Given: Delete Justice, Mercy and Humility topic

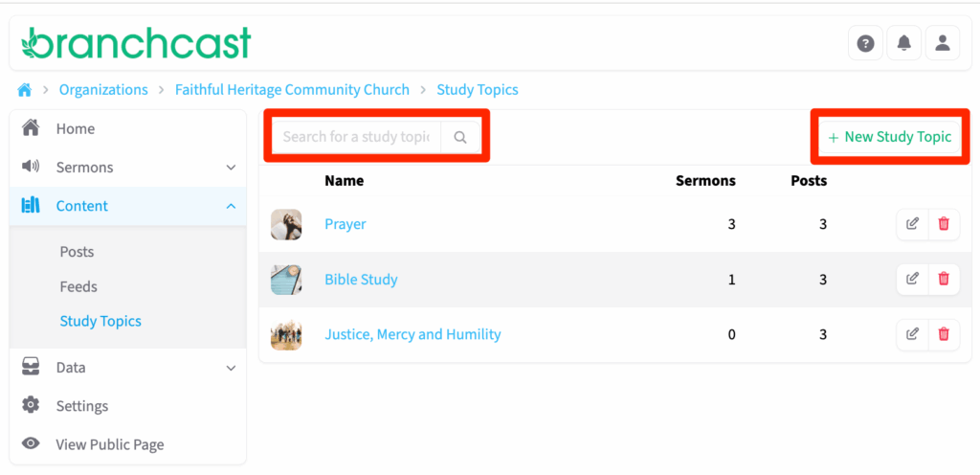Looking at the screenshot, I should tap(944, 334).
